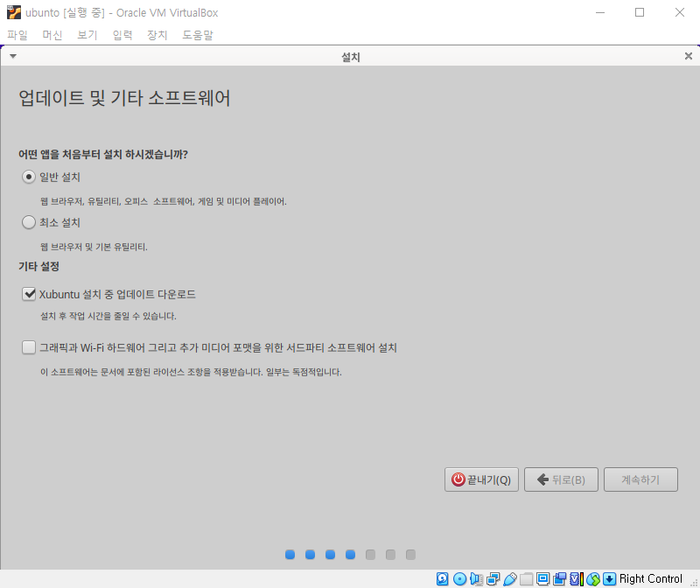This screenshot has width=700, height=588.
Task: Open the 머신 menu
Action: tap(52, 35)
